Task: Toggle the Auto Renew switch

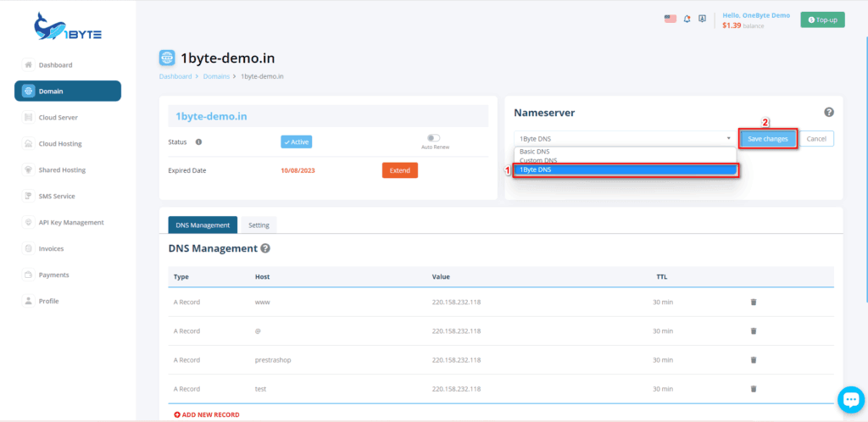Action: click(x=433, y=138)
